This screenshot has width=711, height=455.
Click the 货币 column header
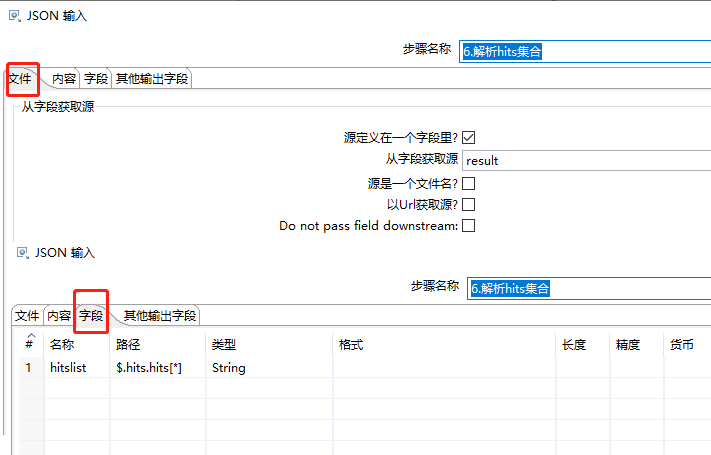coord(687,345)
